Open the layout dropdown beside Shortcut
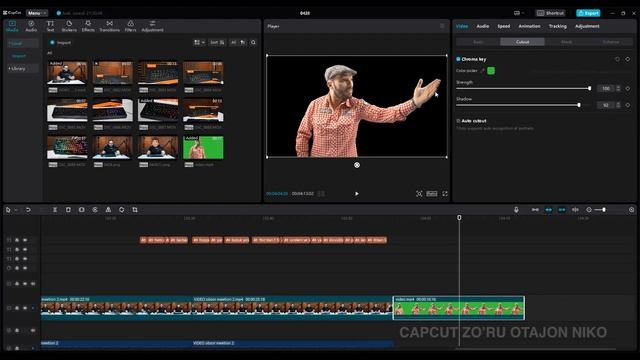The height and width of the screenshot is (360, 640). tap(519, 13)
